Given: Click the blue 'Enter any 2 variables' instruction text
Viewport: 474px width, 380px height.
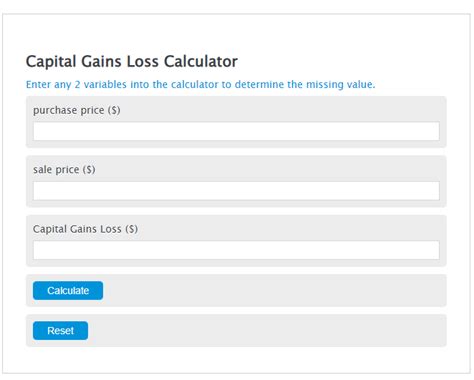Looking at the screenshot, I should (200, 84).
